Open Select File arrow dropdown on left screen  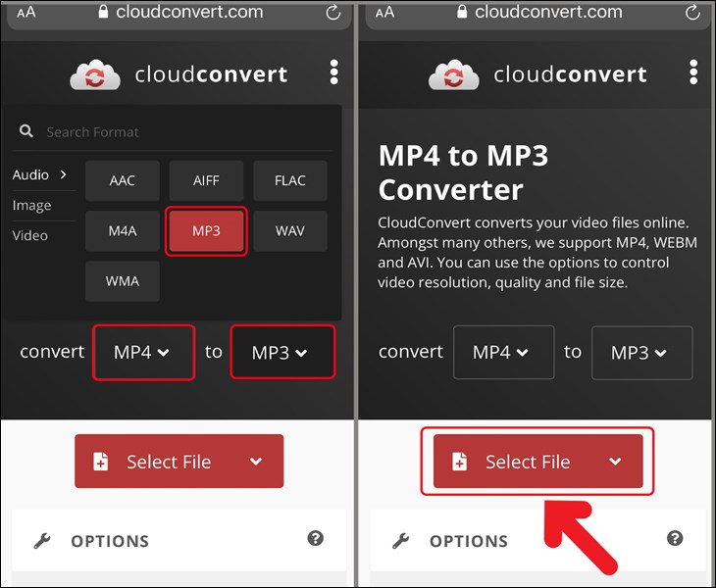(x=256, y=462)
